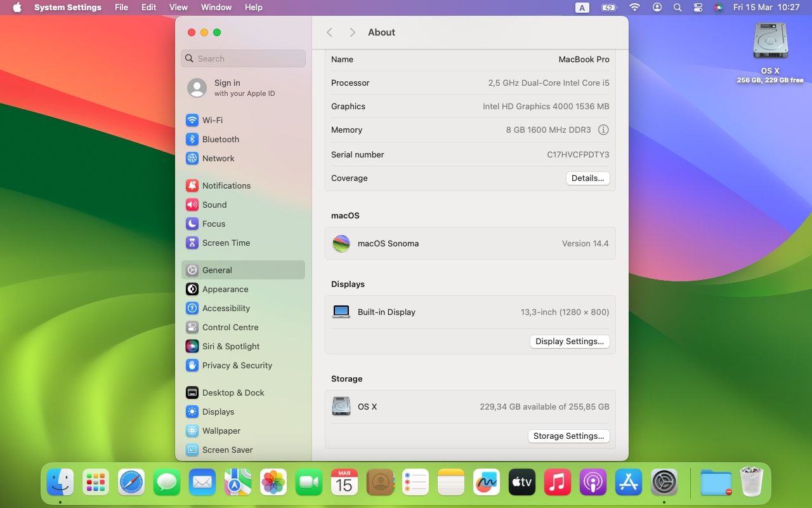
Task: Open App Store from the Dock
Action: click(x=629, y=483)
